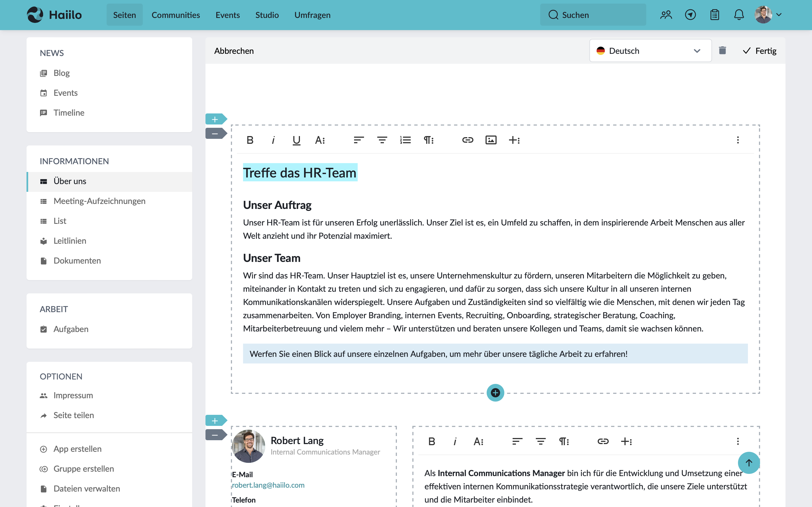Open paragraph format menu in HR-Team editor
Viewport: 812px width, 507px height.
[x=428, y=140]
